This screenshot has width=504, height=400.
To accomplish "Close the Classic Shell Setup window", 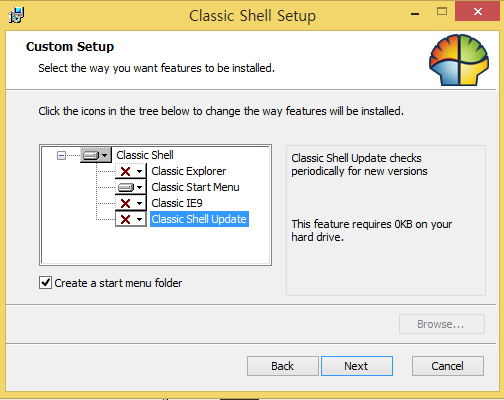I will click(x=478, y=12).
